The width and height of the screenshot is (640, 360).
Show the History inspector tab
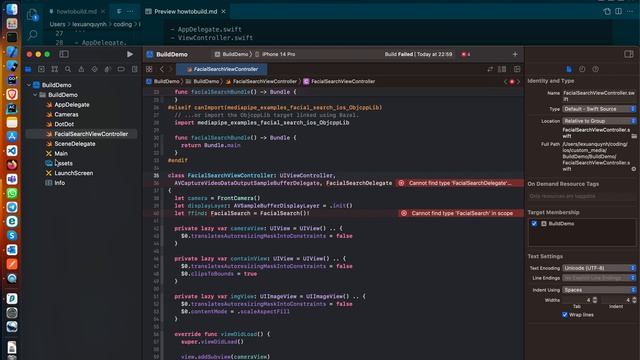pyautogui.click(x=582, y=69)
